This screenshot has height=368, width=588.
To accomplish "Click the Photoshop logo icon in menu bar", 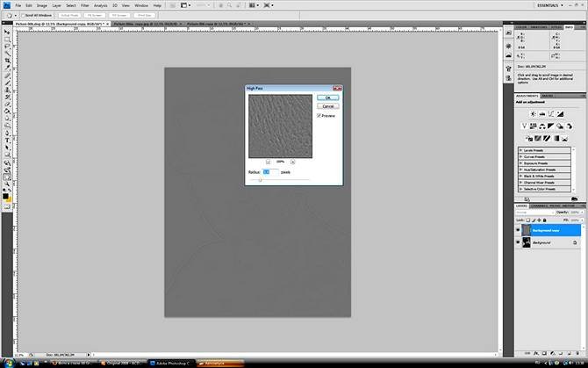I will coord(5,5).
